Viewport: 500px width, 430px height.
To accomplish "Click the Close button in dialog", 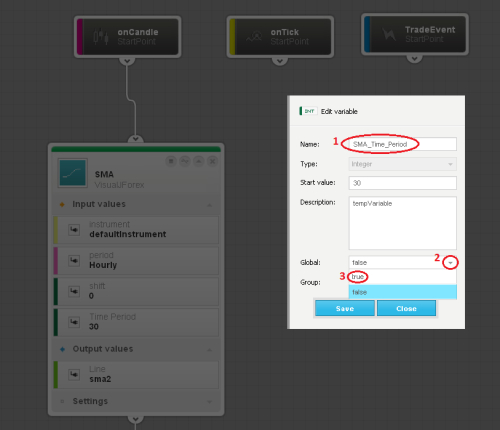I will (406, 308).
